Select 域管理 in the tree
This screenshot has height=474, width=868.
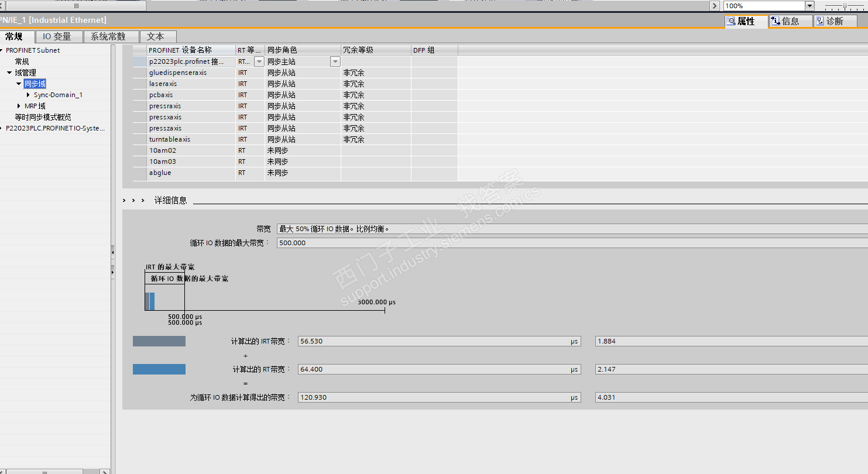pyautogui.click(x=25, y=73)
